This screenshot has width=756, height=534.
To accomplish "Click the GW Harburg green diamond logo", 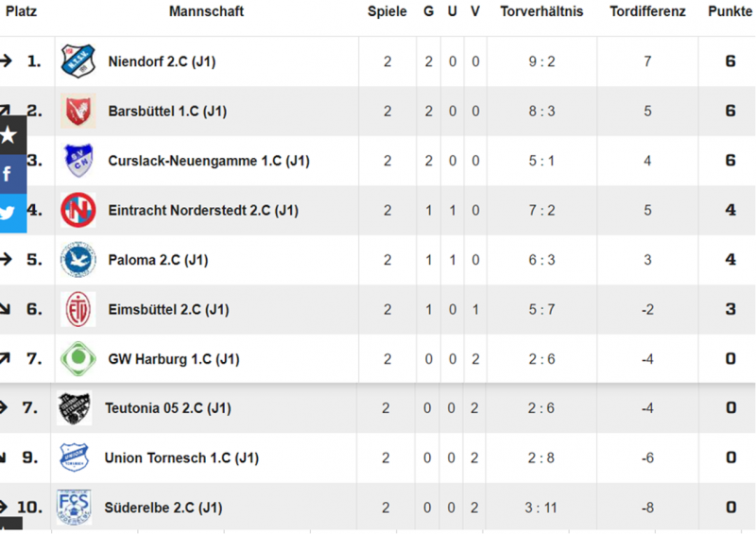I will coord(78,359).
